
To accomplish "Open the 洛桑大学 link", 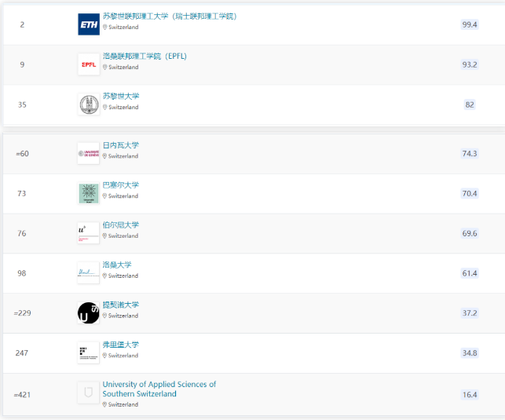I will pos(117,265).
